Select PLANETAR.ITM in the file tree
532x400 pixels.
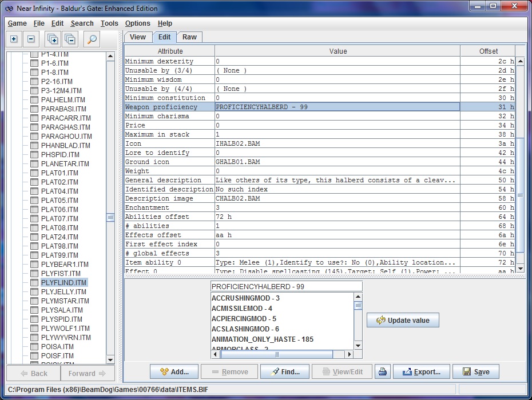click(x=65, y=163)
